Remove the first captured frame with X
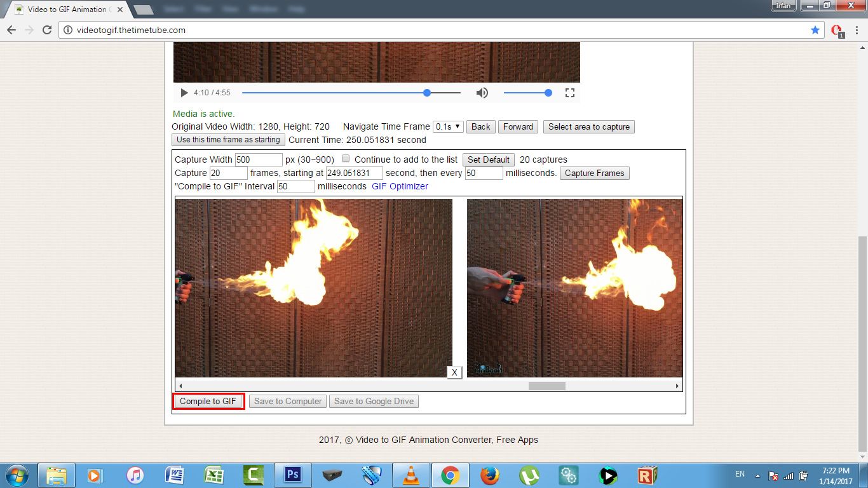Screen dimensions: 868x488 (454, 372)
